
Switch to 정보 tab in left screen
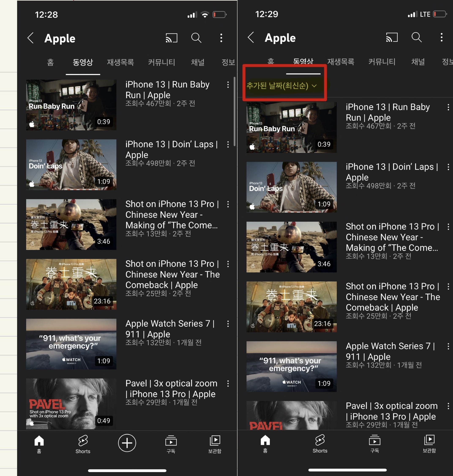pyautogui.click(x=228, y=63)
